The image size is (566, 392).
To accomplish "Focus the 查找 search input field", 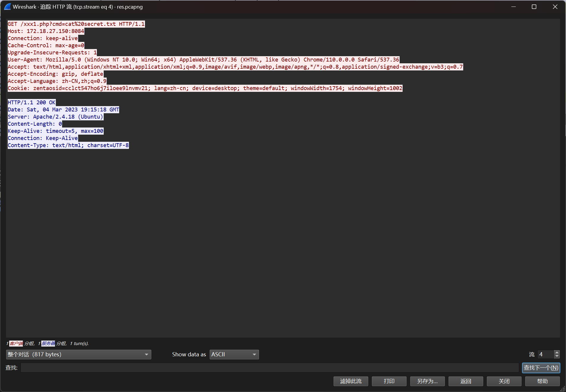I will [269, 368].
